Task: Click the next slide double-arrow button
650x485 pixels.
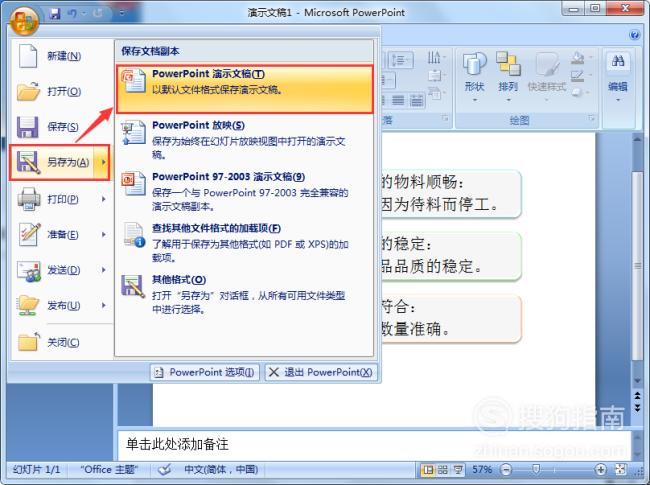Action: 638,408
